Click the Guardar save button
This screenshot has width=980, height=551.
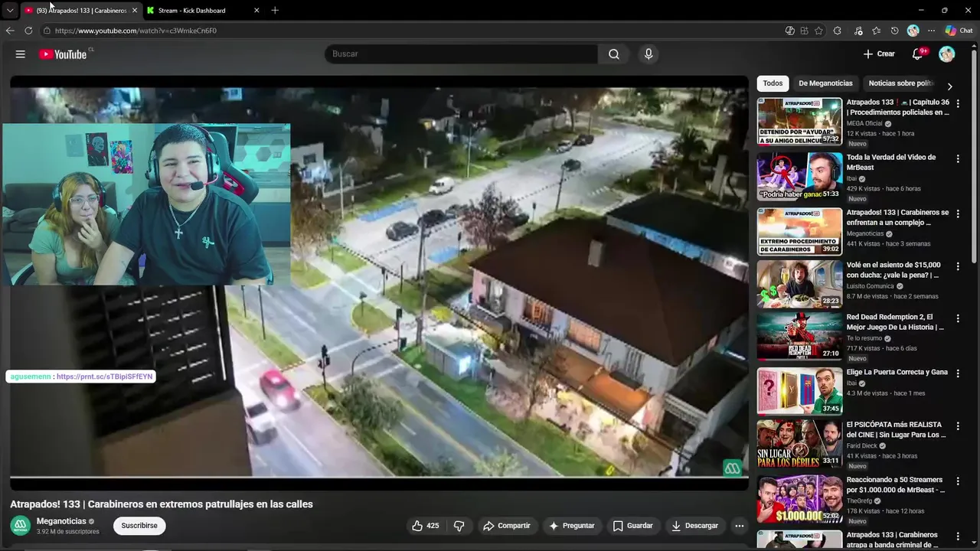click(632, 526)
